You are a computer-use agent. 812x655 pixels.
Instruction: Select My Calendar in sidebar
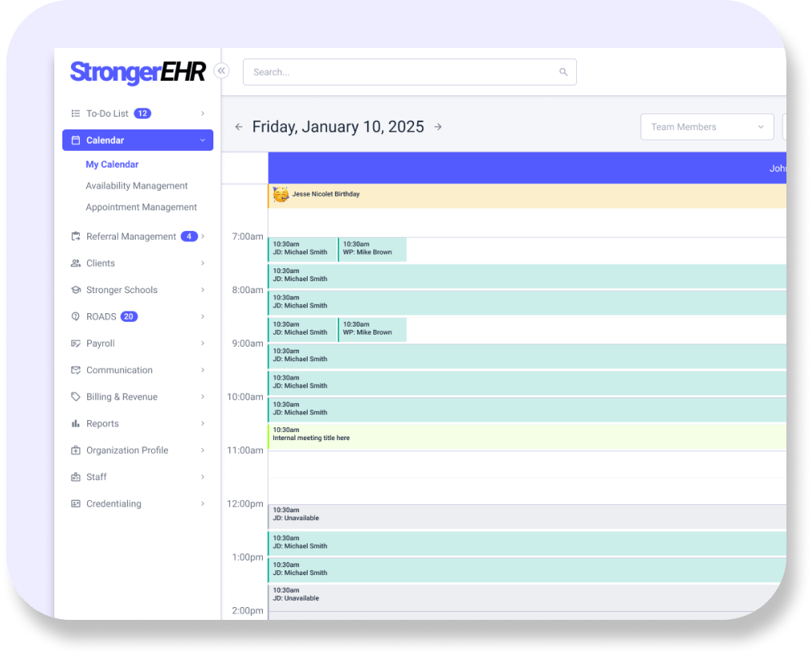tap(112, 165)
